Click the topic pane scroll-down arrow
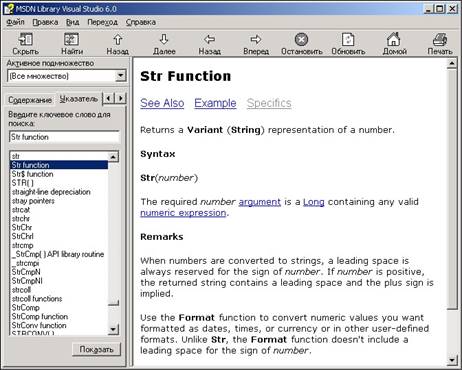Viewport: 462px width, 370px height. tap(452, 360)
